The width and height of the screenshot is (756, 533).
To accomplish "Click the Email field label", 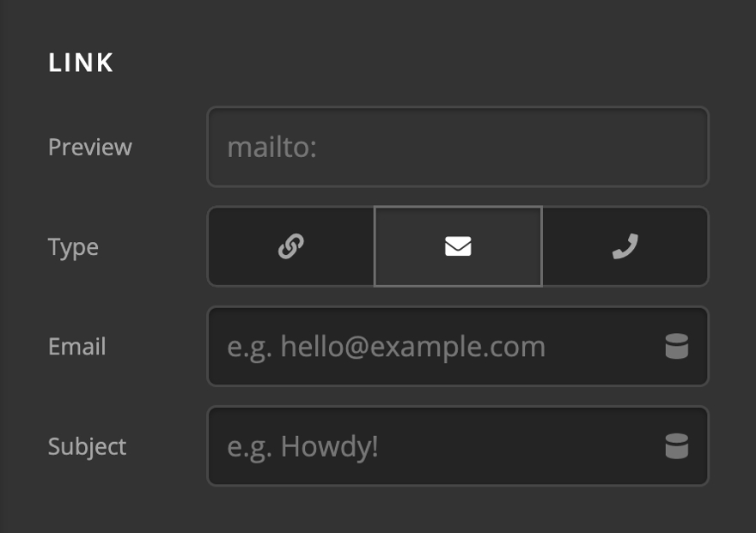I will click(77, 347).
